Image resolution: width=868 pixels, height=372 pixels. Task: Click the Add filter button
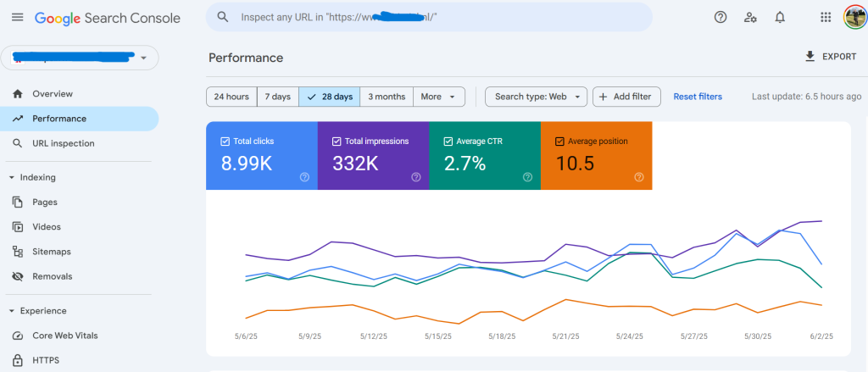pos(626,97)
